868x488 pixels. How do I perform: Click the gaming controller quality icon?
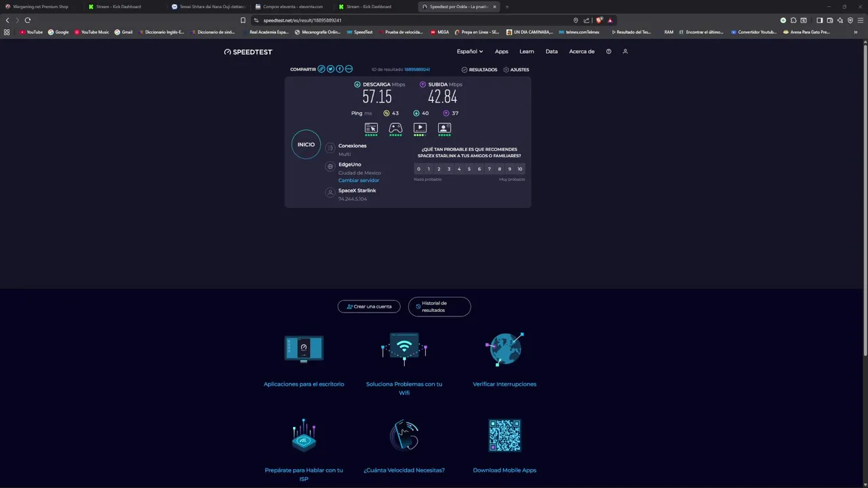point(395,127)
